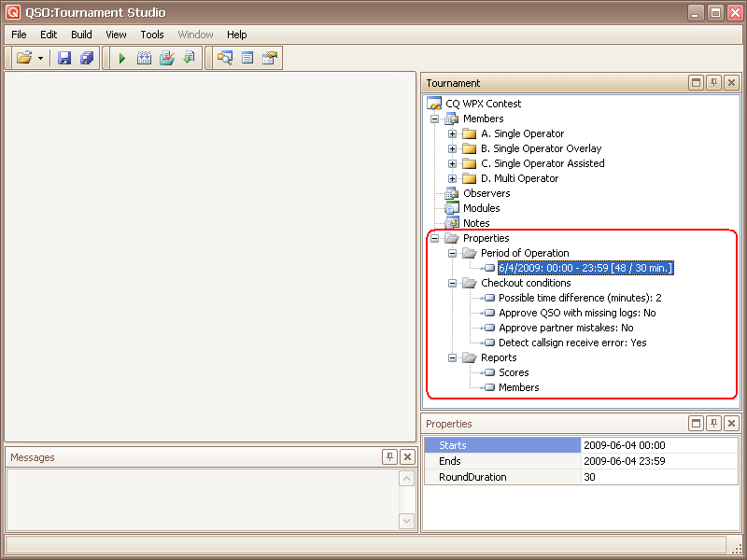Viewport: 747px width, 560px height.
Task: Click the RoundDuration value field
Action: [x=657, y=477]
